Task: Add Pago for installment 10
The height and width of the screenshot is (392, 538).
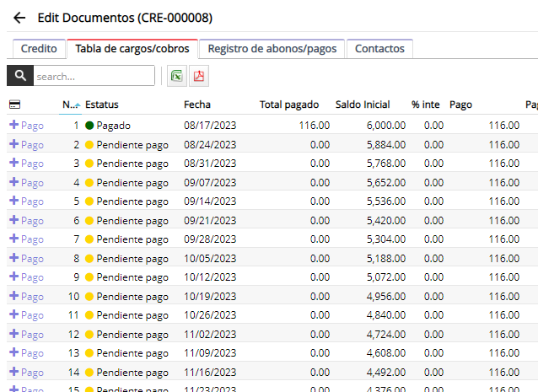Action: click(x=26, y=297)
